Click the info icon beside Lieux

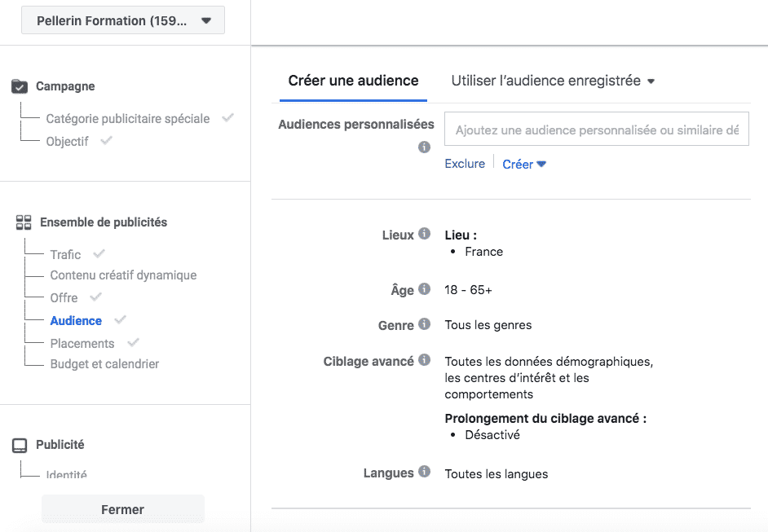pos(424,234)
